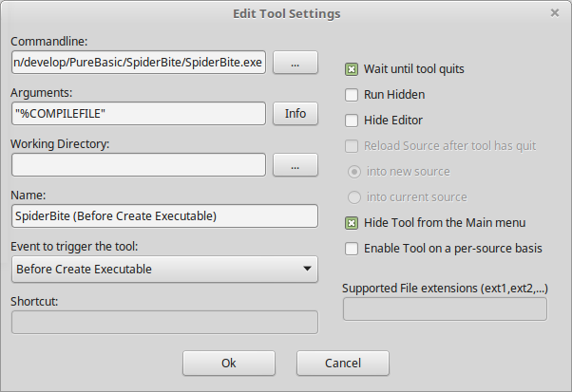Click the Arguments text field
The height and width of the screenshot is (392, 572).
138,114
